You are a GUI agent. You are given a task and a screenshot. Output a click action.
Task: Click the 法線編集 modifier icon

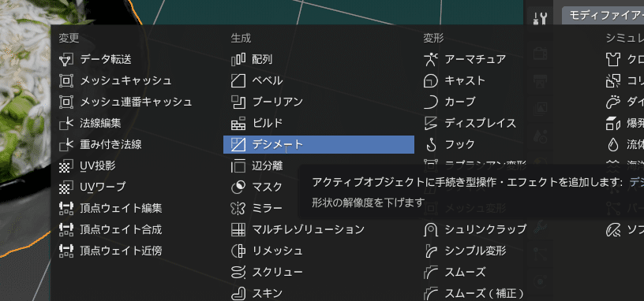(x=66, y=123)
